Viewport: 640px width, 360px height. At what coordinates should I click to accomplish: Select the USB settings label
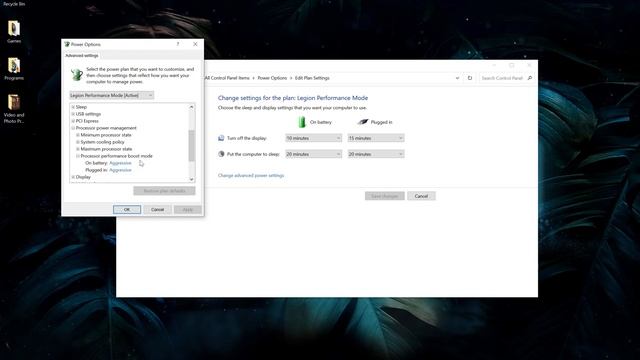tap(88, 114)
